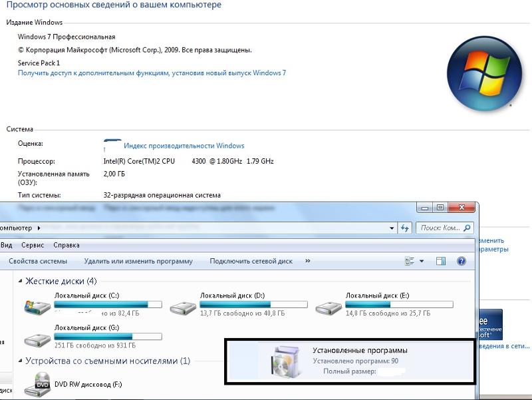Click the Windows logo in system info
532x400 pixels.
485,73
